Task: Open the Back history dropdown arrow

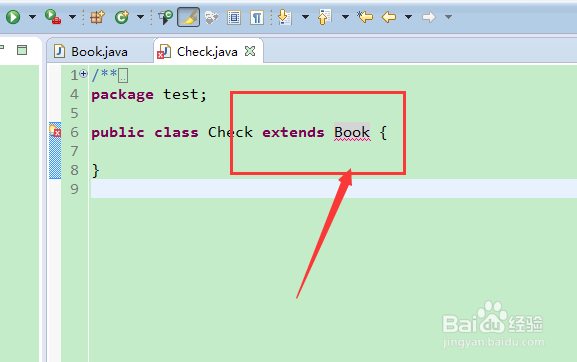Action: click(x=408, y=17)
